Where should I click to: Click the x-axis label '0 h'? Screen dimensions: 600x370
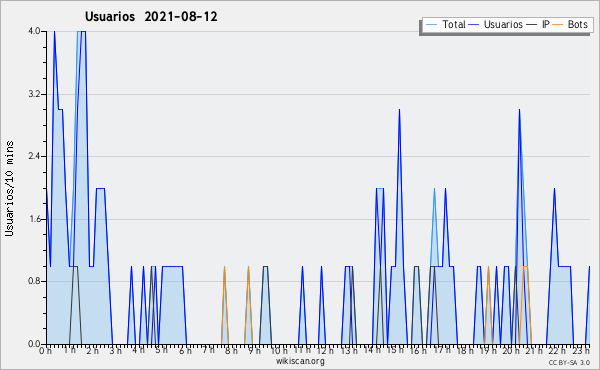45,351
